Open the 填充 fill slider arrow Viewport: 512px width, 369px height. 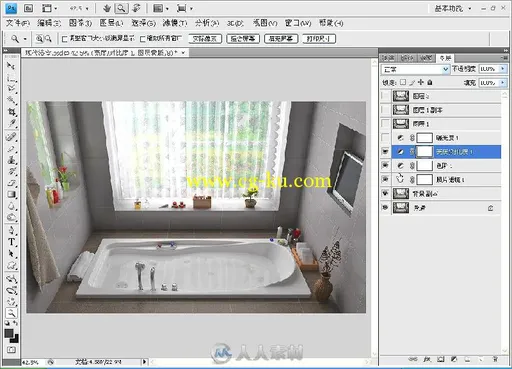(503, 82)
